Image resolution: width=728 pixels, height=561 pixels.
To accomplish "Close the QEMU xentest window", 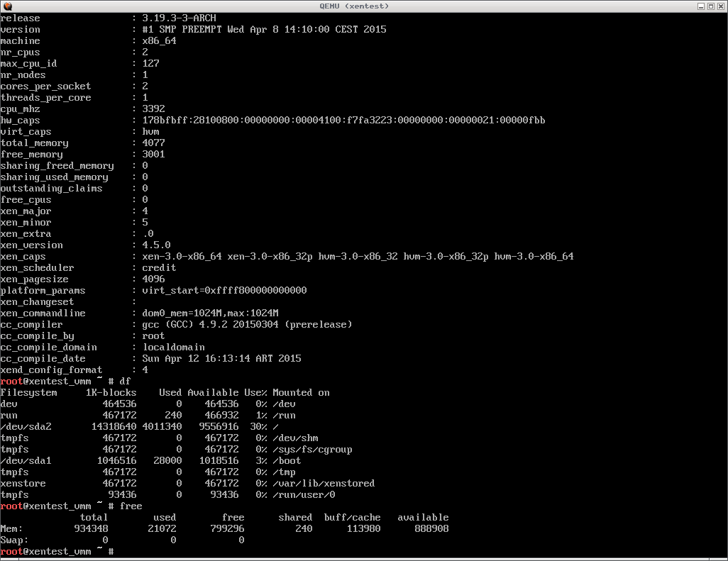I will click(x=719, y=6).
